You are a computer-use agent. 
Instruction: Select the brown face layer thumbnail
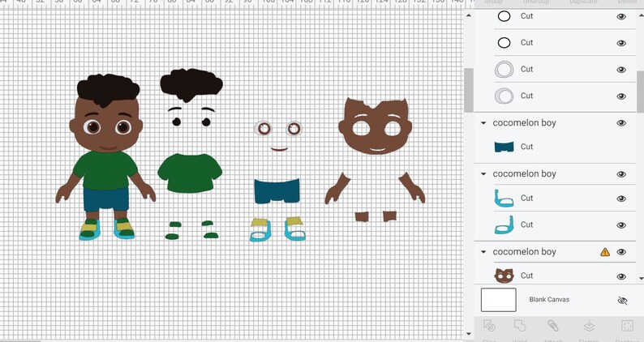click(504, 276)
